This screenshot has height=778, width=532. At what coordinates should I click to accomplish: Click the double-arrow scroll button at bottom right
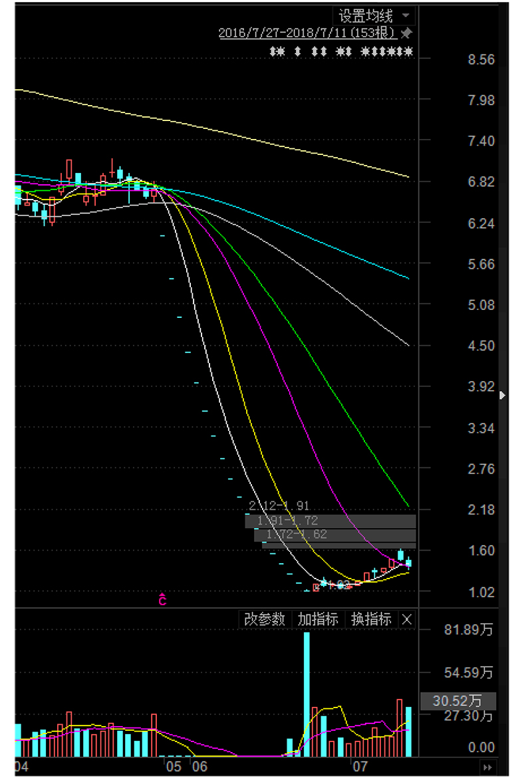pyautogui.click(x=488, y=767)
